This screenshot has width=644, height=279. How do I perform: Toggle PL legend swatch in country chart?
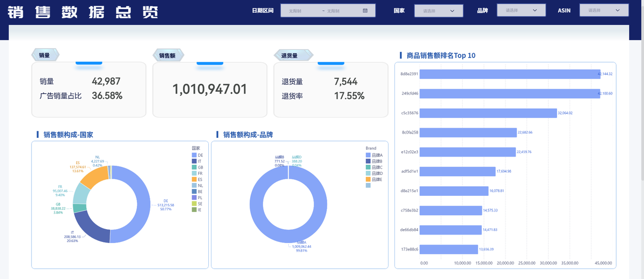(x=194, y=197)
